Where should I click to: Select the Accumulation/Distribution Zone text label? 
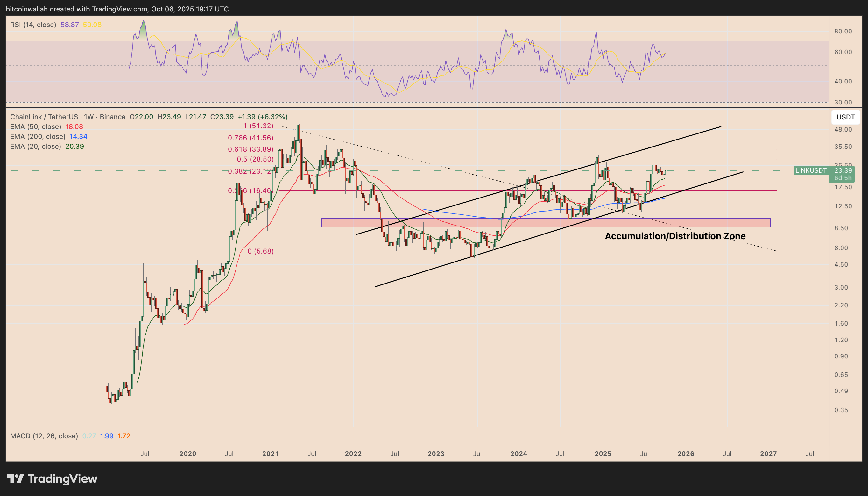coord(675,236)
